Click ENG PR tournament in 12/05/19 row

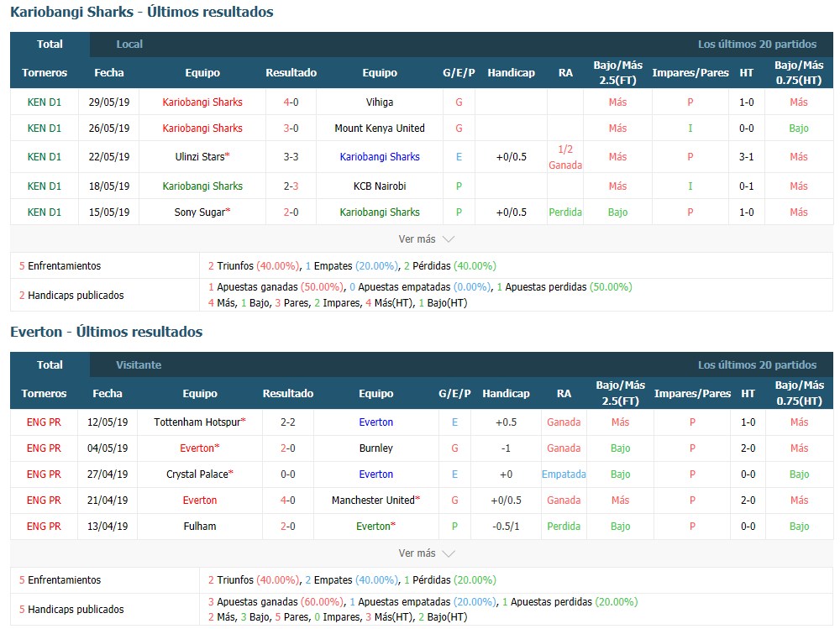[x=44, y=422]
